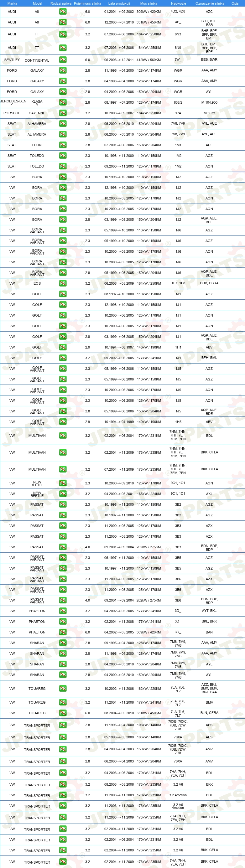The height and width of the screenshot is (868, 245).
Task: Select the BENTLEY brand cell
Action: (x=12, y=60)
